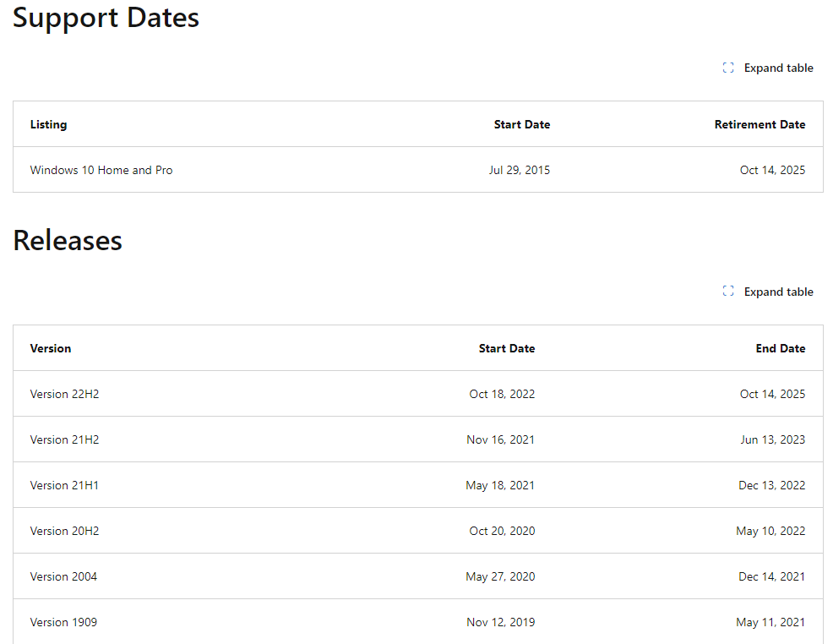The image size is (833, 644).
Task: Click the Releases heading
Action: tap(68, 241)
